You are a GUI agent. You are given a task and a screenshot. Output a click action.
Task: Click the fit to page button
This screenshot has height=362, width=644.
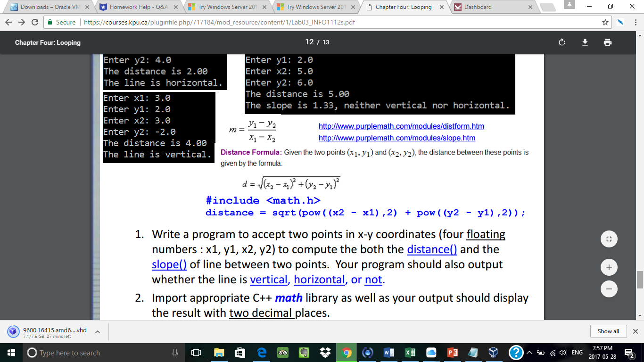tap(609, 240)
